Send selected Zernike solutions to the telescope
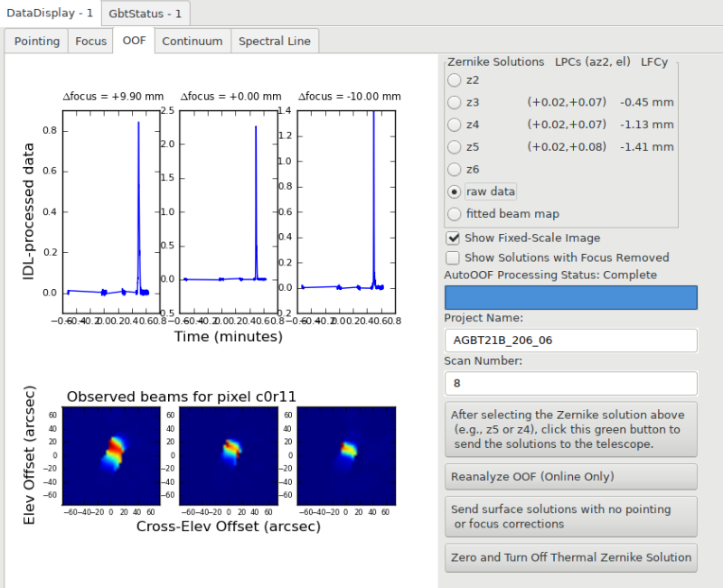 [x=571, y=429]
